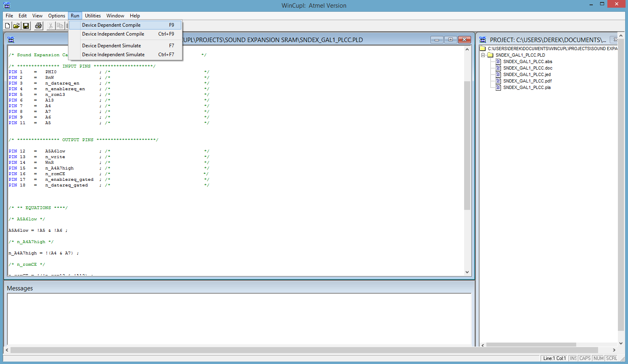This screenshot has width=628, height=364.
Task: Choose Device Independent Simulate
Action: coord(113,55)
